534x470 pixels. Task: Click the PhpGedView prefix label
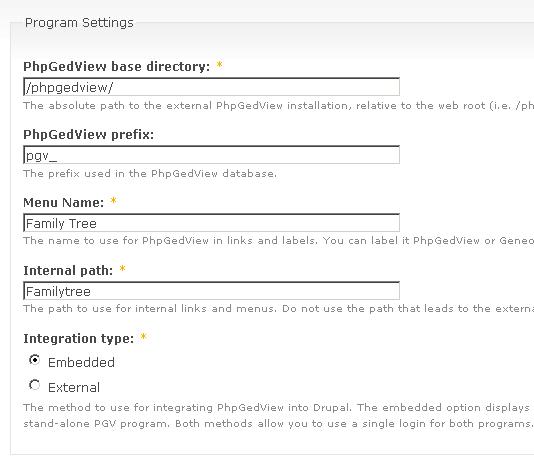pos(89,135)
